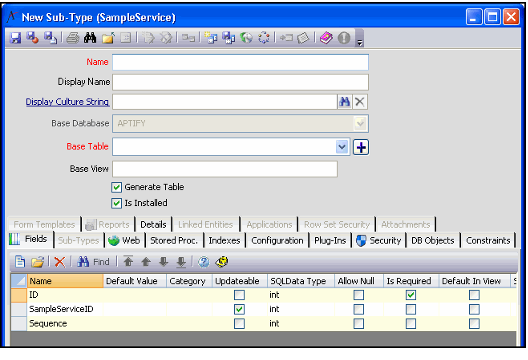Image resolution: width=528 pixels, height=360 pixels.
Task: Open the Stored Proc. tab
Action: (x=174, y=241)
